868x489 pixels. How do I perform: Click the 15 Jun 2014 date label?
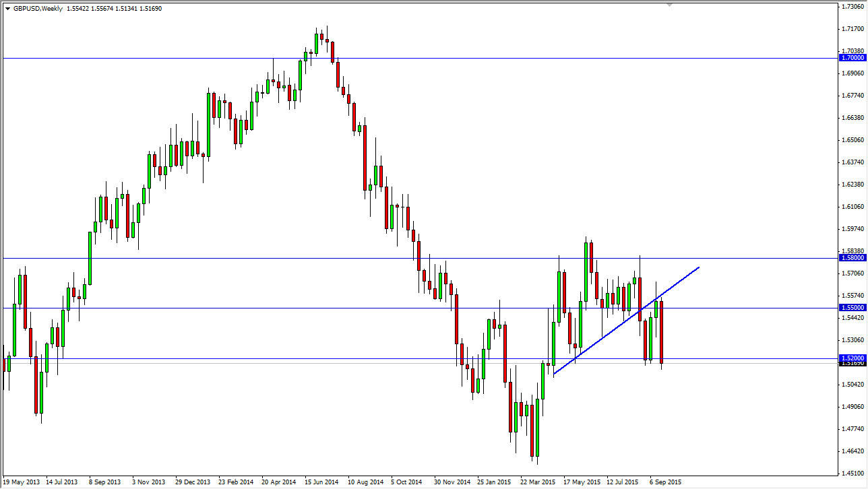(322, 482)
